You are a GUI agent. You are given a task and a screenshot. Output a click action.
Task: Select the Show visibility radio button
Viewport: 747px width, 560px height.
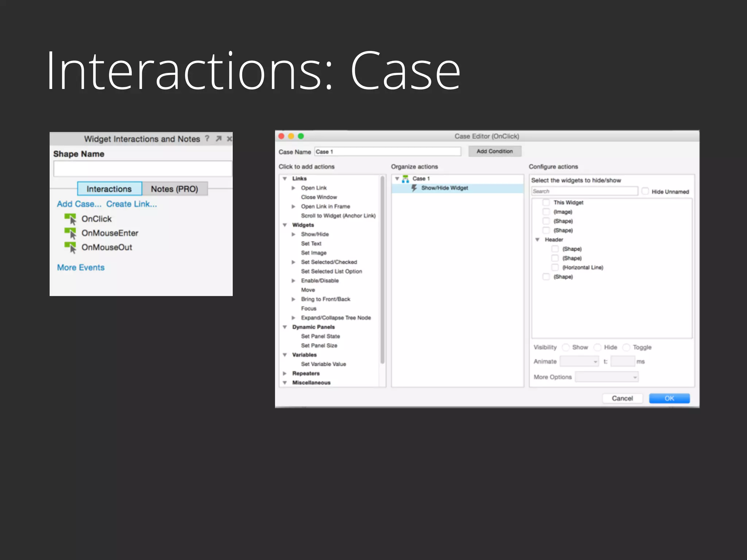coord(566,347)
